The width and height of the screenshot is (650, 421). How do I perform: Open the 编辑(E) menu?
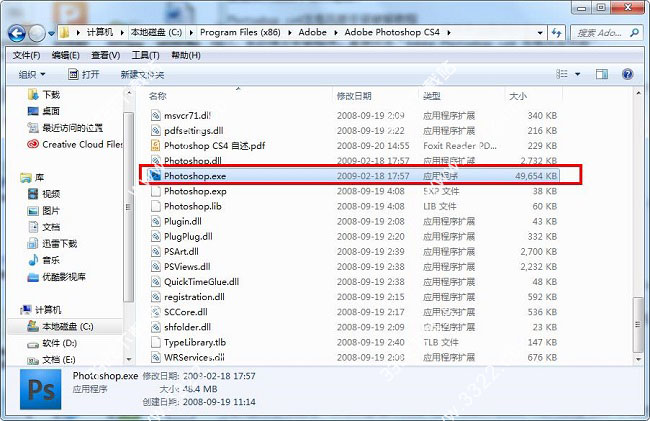(x=65, y=55)
